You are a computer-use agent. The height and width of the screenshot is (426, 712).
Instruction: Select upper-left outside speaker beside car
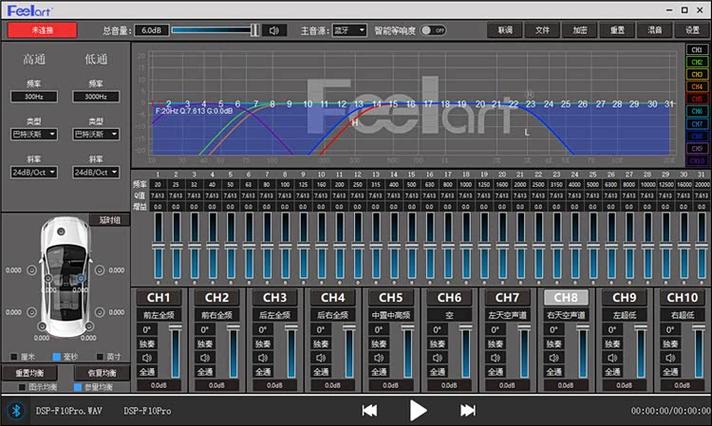[x=32, y=270]
